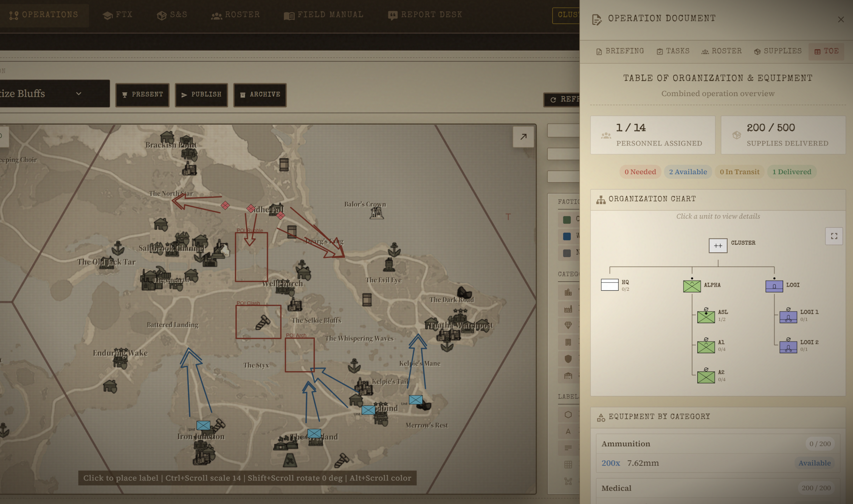Choose the letter A text label tool
The image size is (853, 504).
pyautogui.click(x=568, y=431)
